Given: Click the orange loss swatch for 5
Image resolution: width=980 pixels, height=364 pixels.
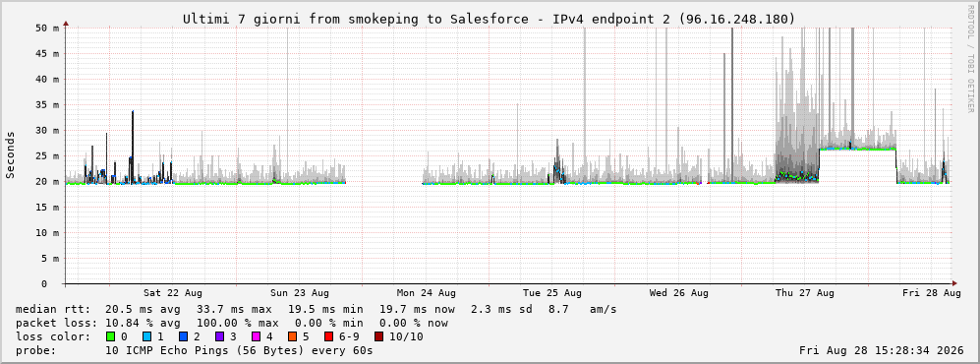Looking at the screenshot, I should pos(293,337).
